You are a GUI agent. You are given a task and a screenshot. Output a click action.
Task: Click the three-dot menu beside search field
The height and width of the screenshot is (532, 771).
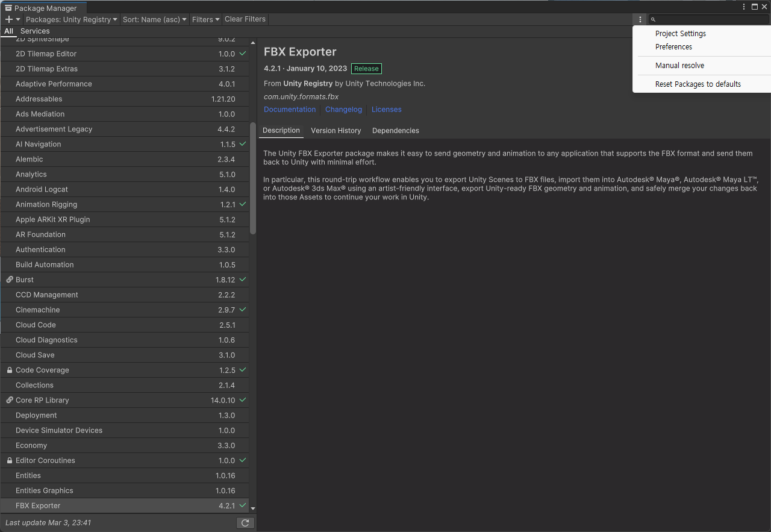pyautogui.click(x=640, y=19)
